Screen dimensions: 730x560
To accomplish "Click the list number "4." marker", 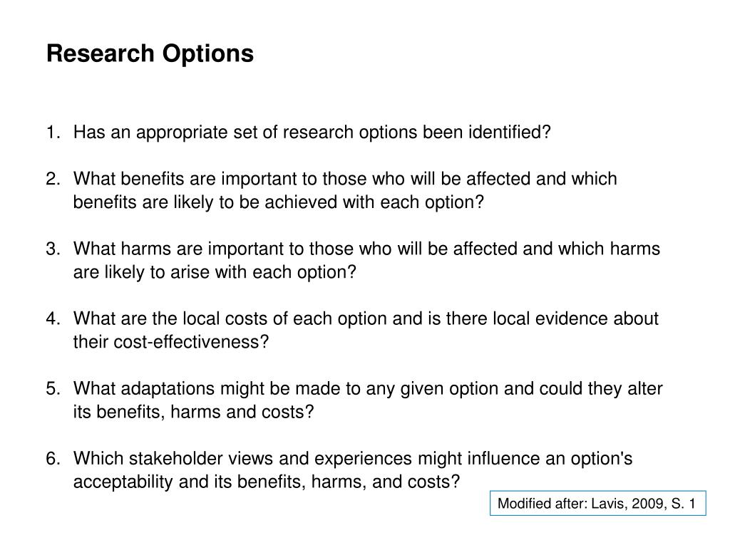I will (x=53, y=318).
